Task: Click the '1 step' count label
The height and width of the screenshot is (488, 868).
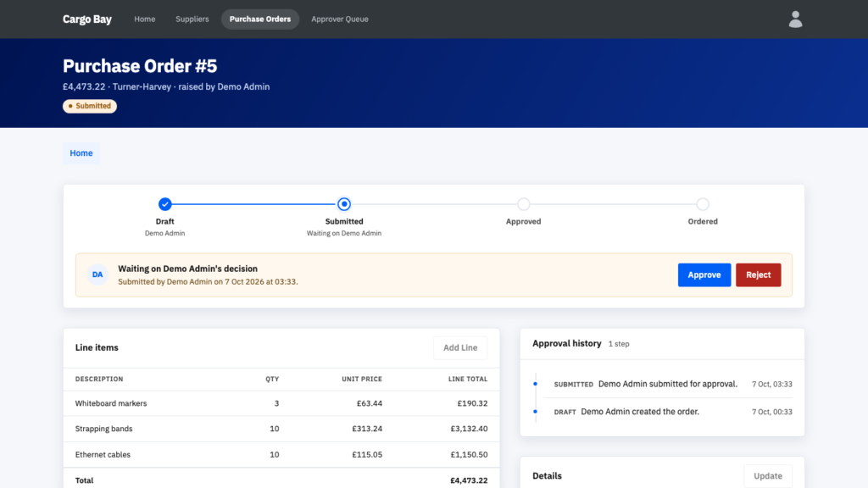Action: click(618, 344)
